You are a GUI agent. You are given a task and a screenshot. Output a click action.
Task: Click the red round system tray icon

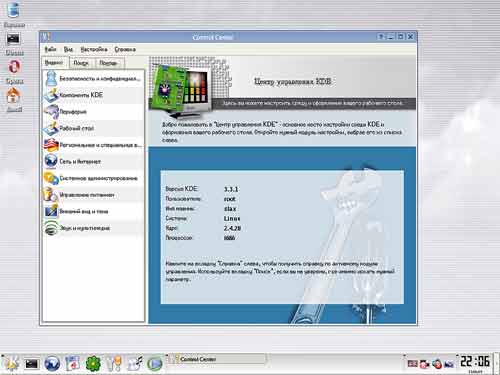tap(437, 364)
